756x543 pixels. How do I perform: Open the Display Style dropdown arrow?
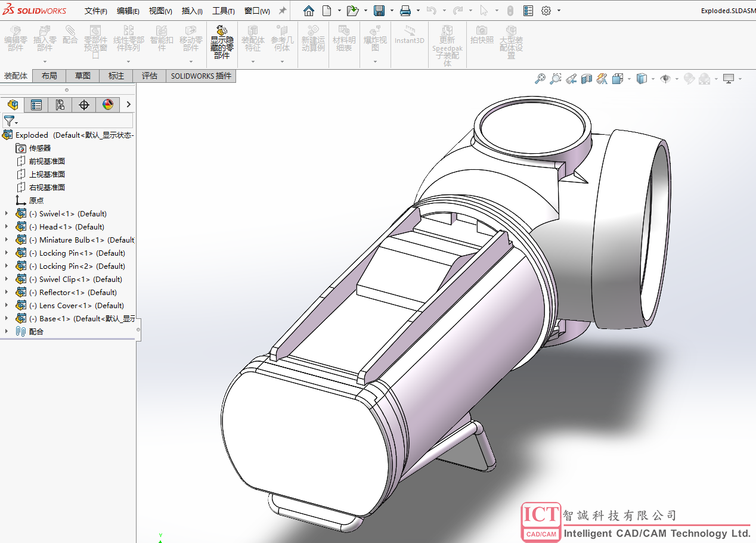pyautogui.click(x=653, y=79)
